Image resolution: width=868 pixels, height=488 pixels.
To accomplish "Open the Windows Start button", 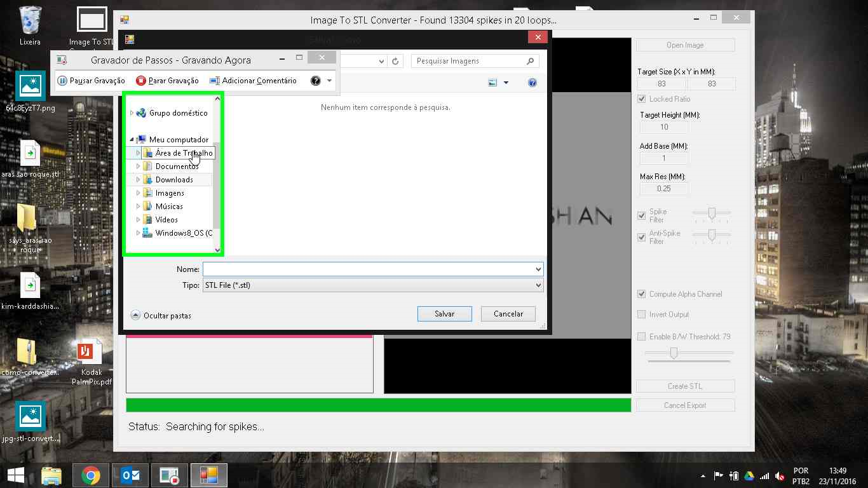I will click(x=15, y=475).
